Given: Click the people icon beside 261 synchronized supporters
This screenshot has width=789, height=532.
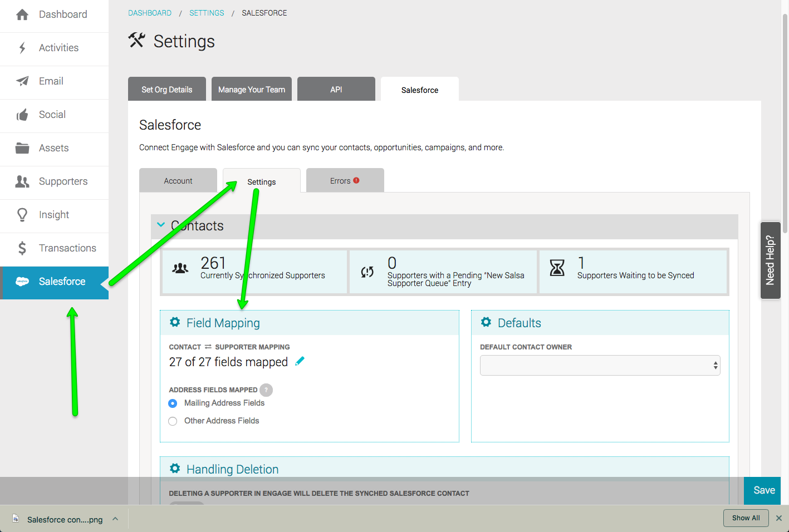Looking at the screenshot, I should 180,269.
